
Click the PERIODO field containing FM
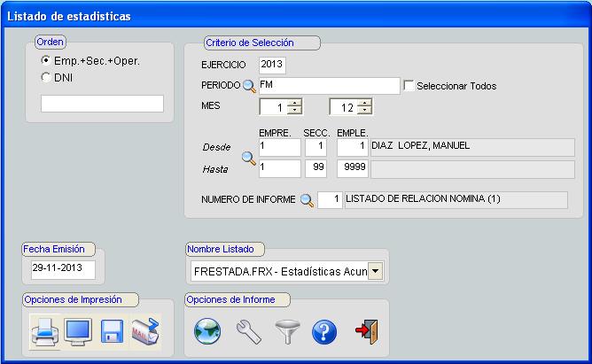click(x=329, y=86)
